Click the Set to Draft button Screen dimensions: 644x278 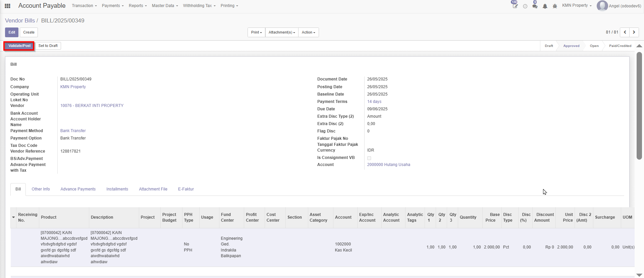[x=48, y=46]
